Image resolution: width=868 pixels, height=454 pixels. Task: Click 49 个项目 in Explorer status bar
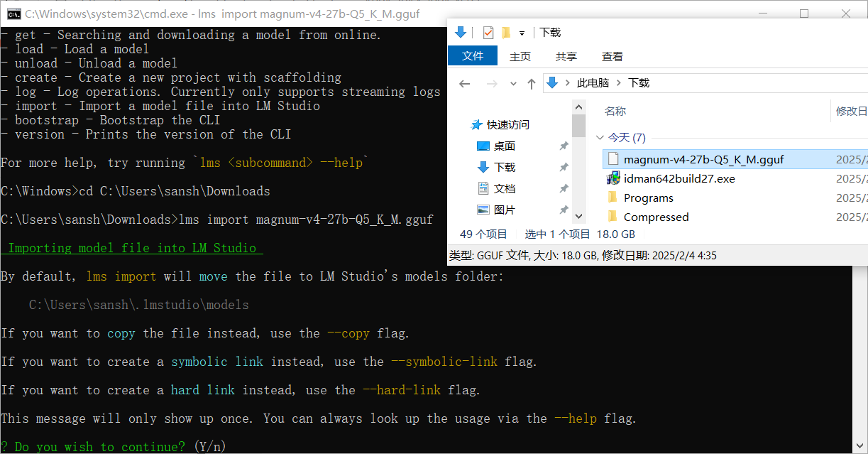pos(484,234)
